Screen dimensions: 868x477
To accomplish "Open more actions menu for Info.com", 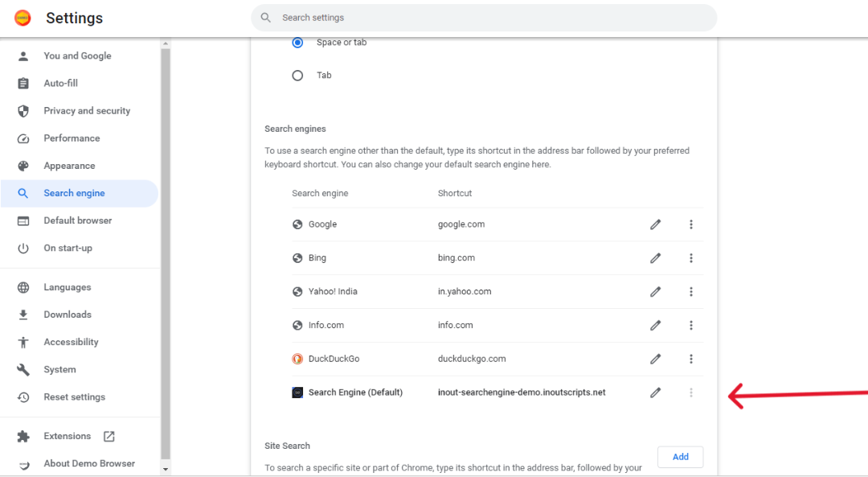I will click(691, 326).
